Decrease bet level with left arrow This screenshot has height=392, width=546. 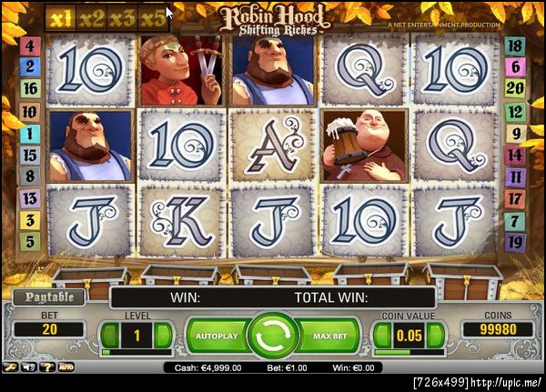110,336
